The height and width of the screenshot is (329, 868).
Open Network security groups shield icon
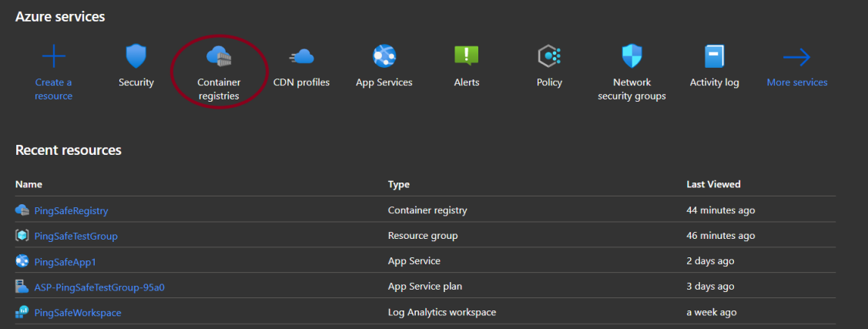point(632,56)
